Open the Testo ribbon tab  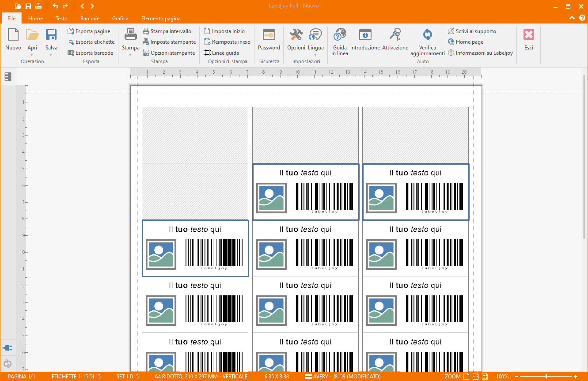click(x=61, y=19)
